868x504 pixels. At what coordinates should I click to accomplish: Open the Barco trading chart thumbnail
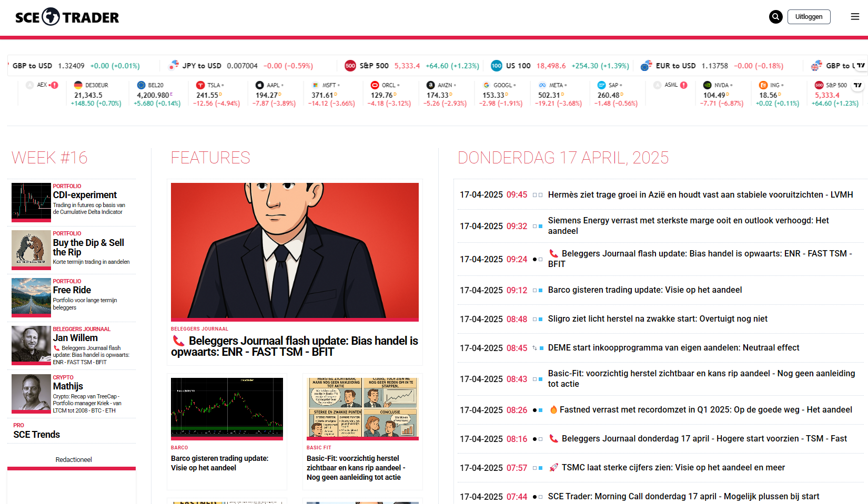pyautogui.click(x=227, y=408)
